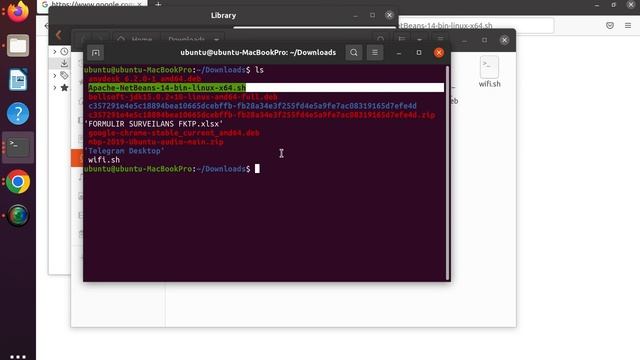Image resolution: width=640 pixels, height=360 pixels.
Task: Open Firefox application menu
Action: [x=628, y=25]
